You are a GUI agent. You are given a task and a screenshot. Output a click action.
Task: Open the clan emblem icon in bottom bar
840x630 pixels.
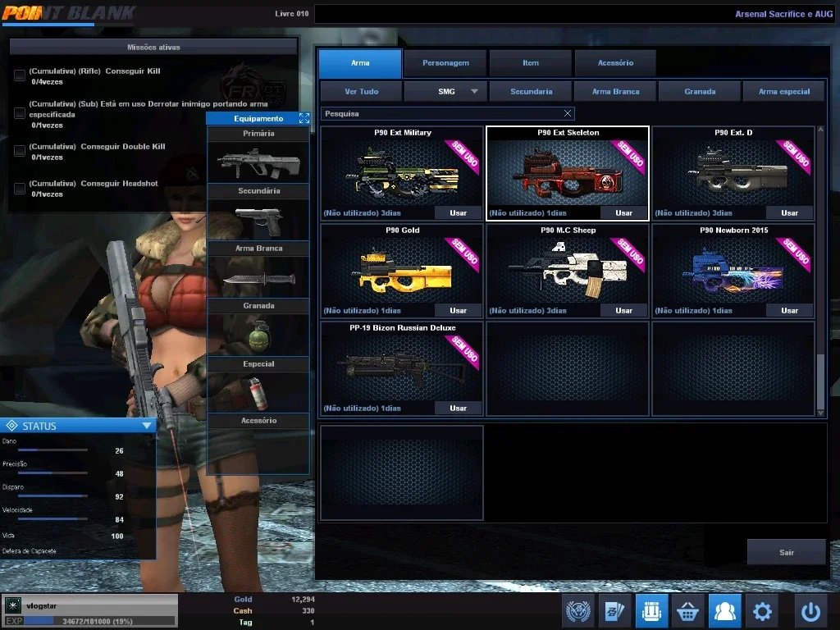click(x=578, y=610)
